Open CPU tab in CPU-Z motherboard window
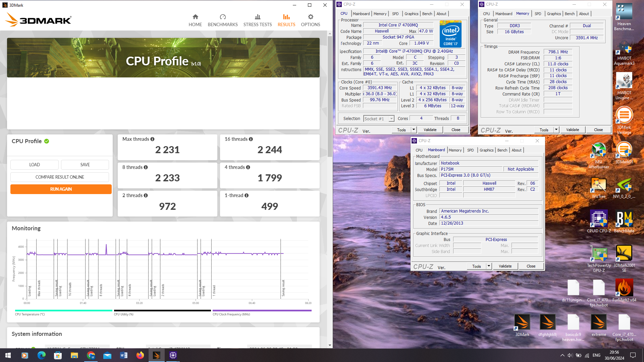644x362 pixels. 419,150
